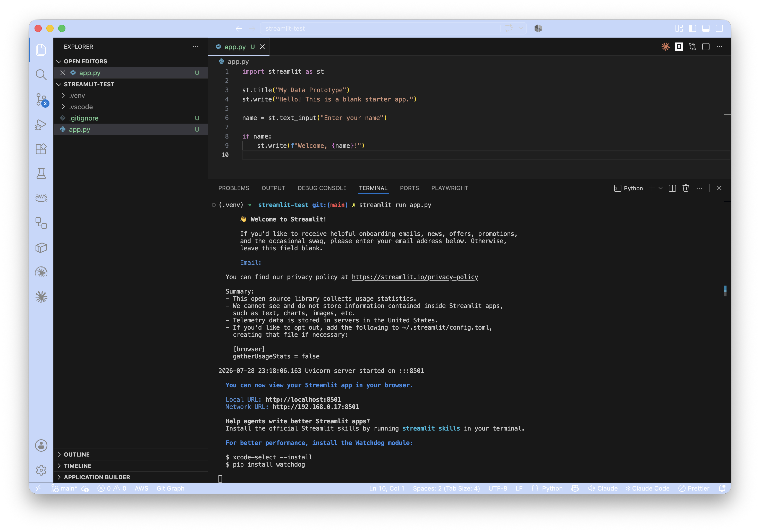Switch to the Ports tab
760x532 pixels.
click(x=409, y=188)
